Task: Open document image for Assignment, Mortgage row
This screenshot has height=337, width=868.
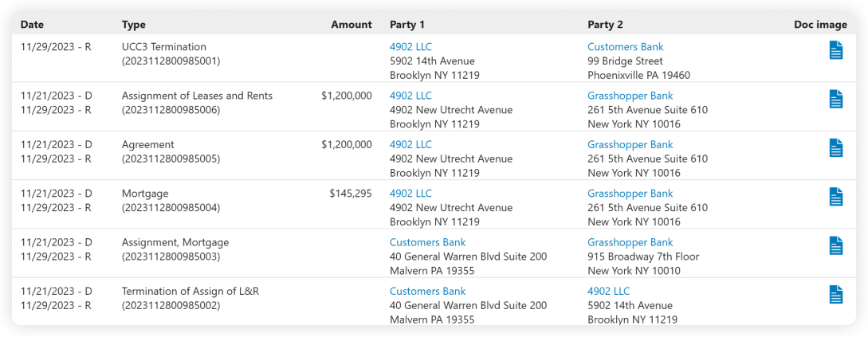Action: [835, 245]
